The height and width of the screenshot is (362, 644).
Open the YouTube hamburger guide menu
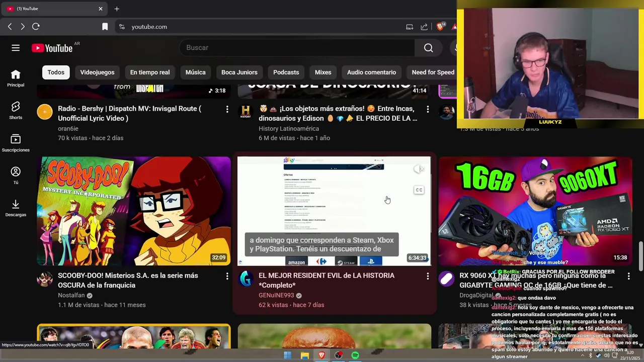16,48
